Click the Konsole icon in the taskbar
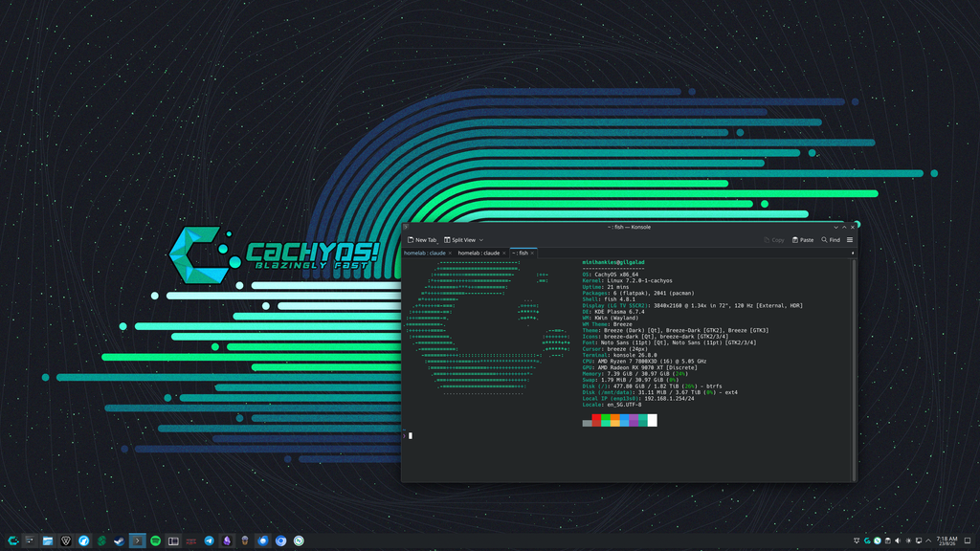This screenshot has width=980, height=551. pos(137,541)
